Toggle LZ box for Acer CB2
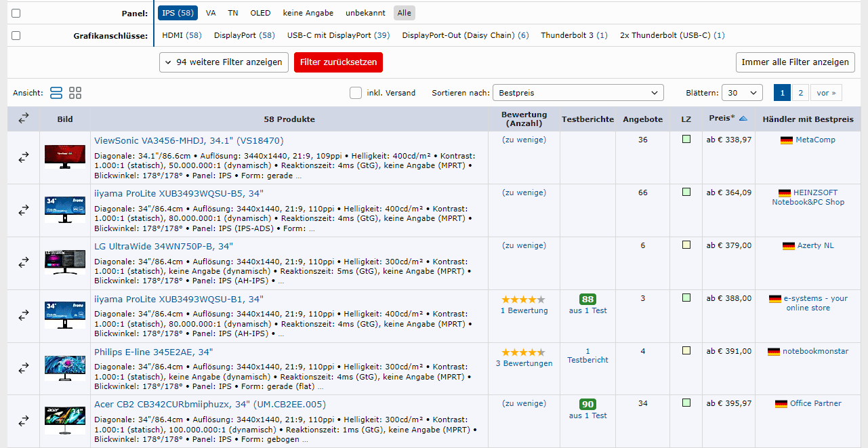The width and height of the screenshot is (868, 448). click(x=686, y=403)
